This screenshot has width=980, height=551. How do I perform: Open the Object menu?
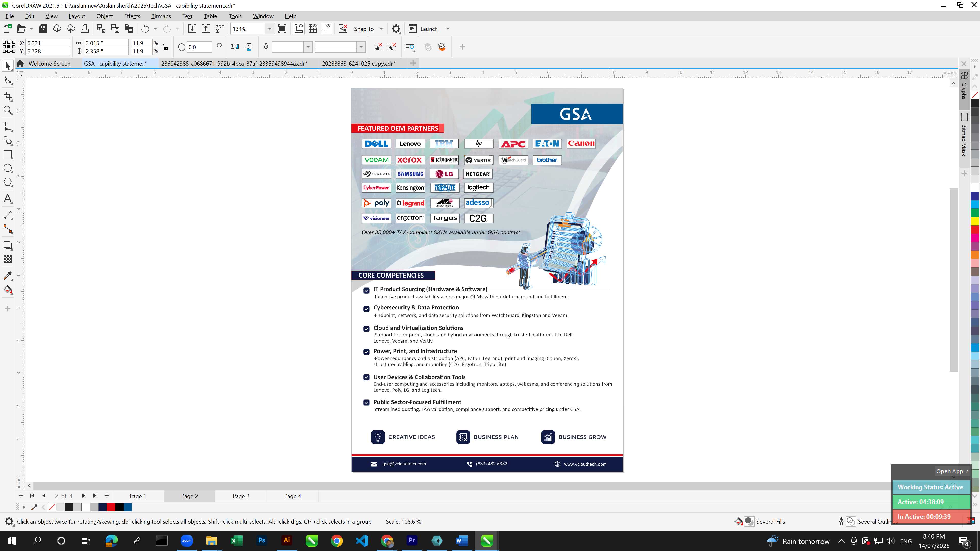pyautogui.click(x=104, y=16)
